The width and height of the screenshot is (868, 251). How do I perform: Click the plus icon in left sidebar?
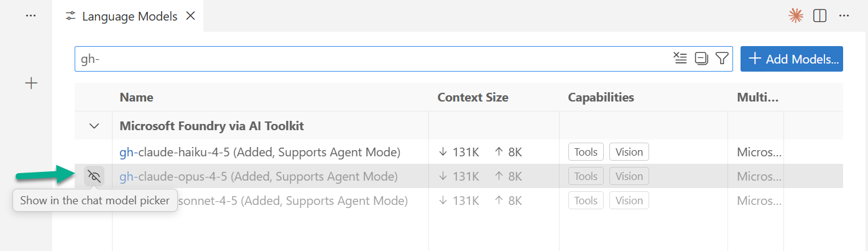point(31,83)
